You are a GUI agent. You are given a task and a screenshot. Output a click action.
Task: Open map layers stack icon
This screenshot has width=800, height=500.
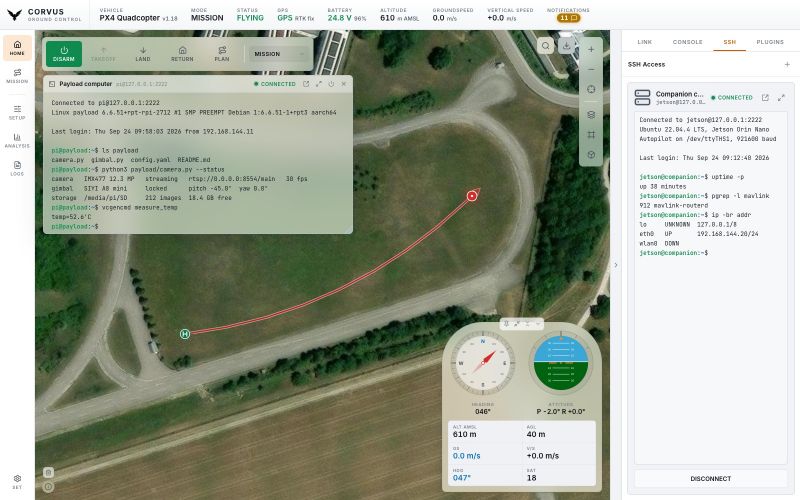[591, 114]
